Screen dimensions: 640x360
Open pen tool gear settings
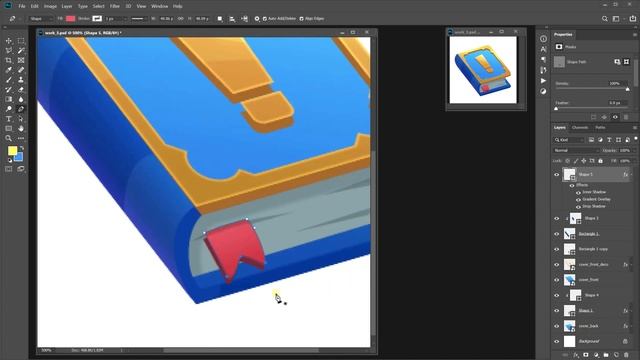pos(257,19)
